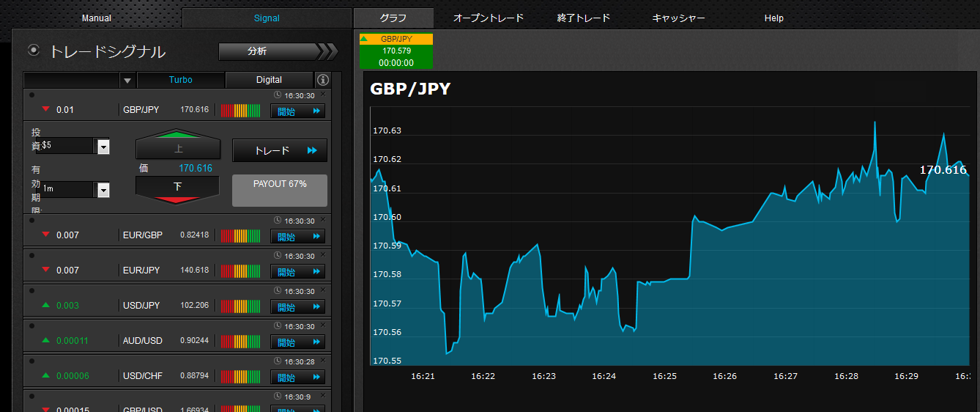Close the USD/CHF signal row
The height and width of the screenshot is (412, 980).
(x=323, y=360)
